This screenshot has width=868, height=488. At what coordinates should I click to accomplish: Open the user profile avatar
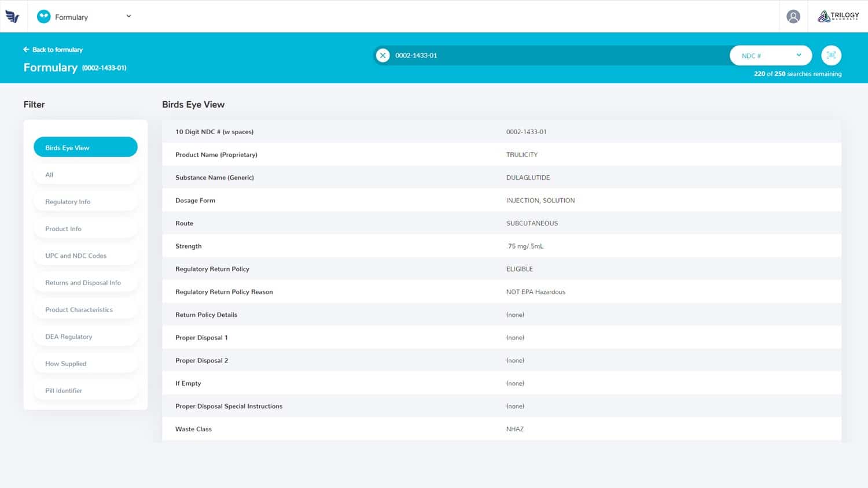point(793,17)
